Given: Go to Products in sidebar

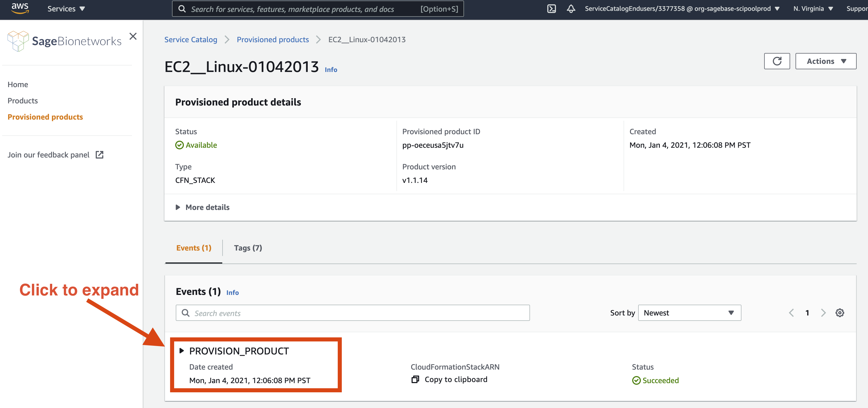Looking at the screenshot, I should 22,100.
